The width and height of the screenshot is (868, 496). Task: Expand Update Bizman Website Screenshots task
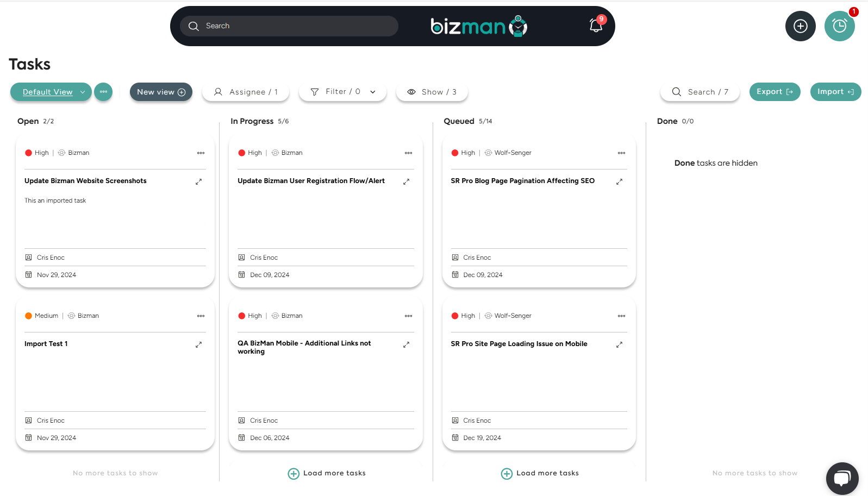[x=198, y=182]
